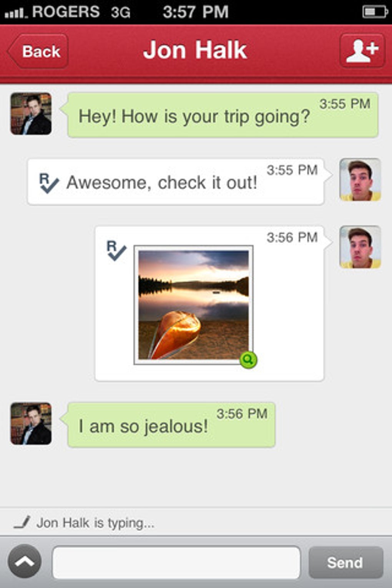Screen dimensions: 392x588
Task: Tap the Jon Halk conversation title
Action: (195, 50)
